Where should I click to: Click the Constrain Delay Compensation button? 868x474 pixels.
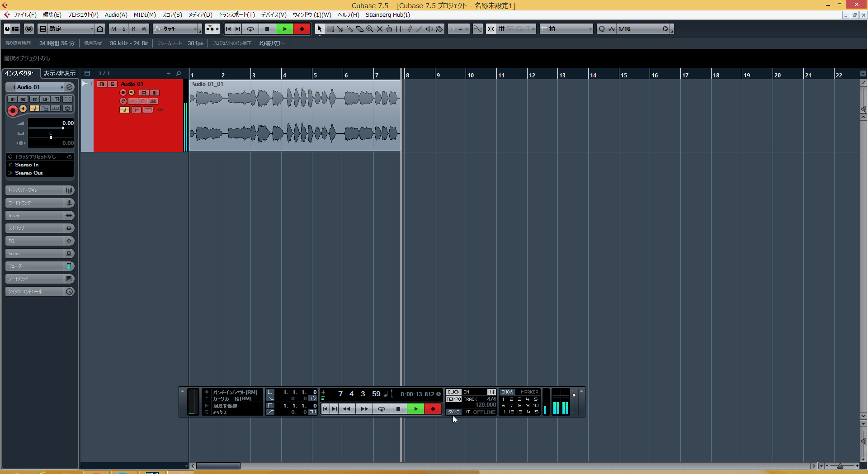click(29, 29)
